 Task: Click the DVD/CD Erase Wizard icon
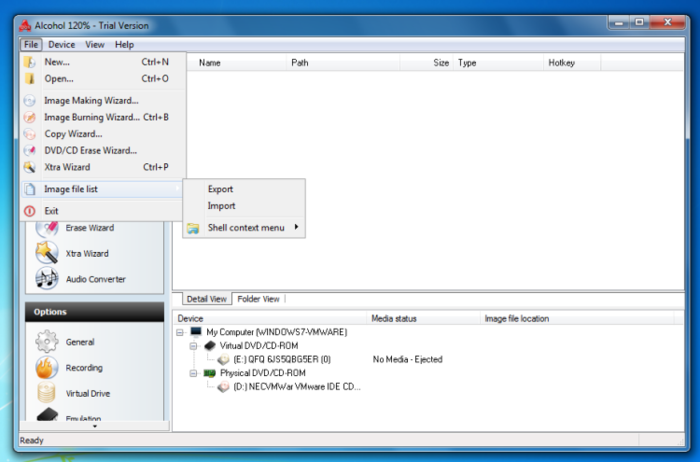(x=29, y=151)
